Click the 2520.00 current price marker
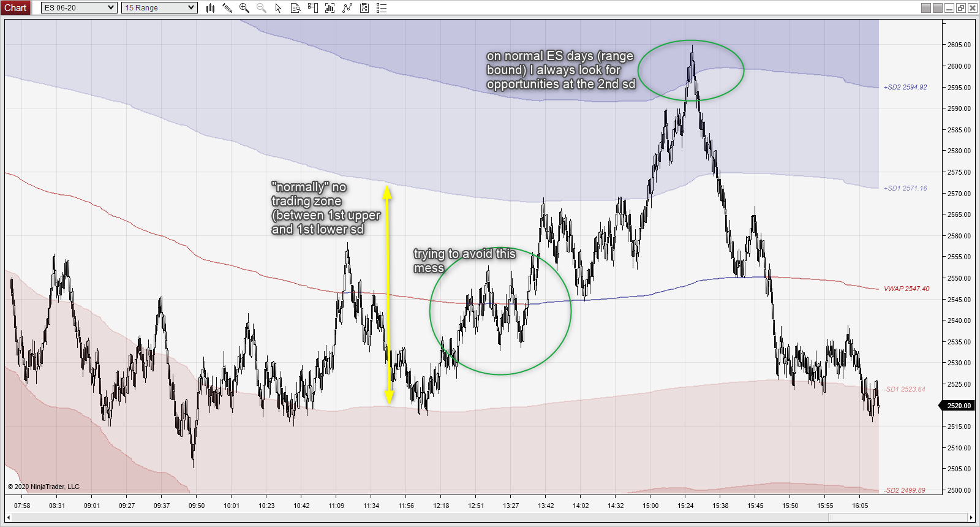The width and height of the screenshot is (980, 527). (x=957, y=406)
